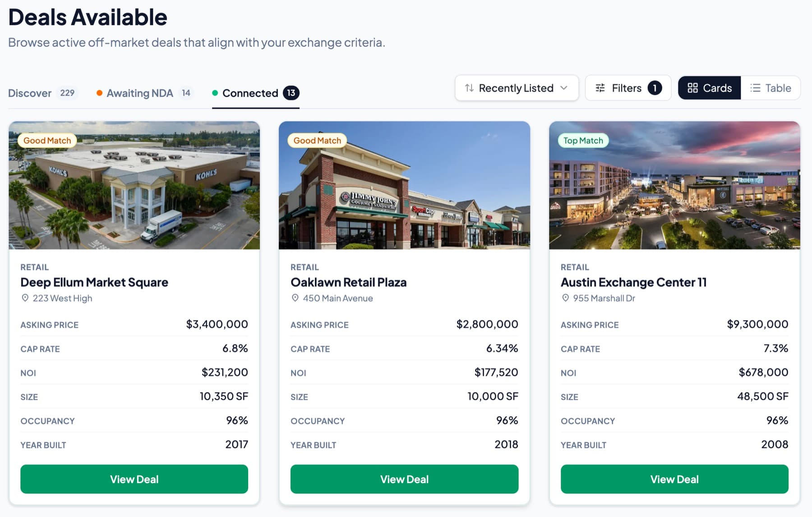The height and width of the screenshot is (517, 812).
Task: Open the Awaiting NDA tab
Action: [x=140, y=93]
